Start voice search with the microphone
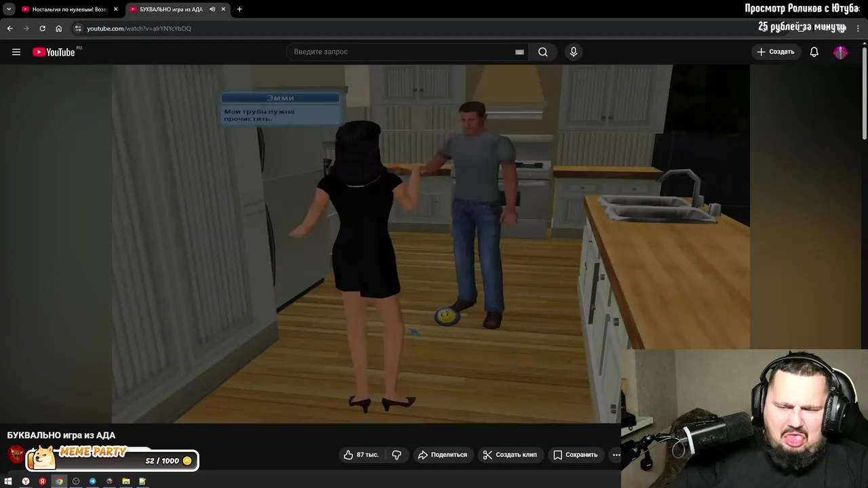This screenshot has width=868, height=488. click(574, 52)
